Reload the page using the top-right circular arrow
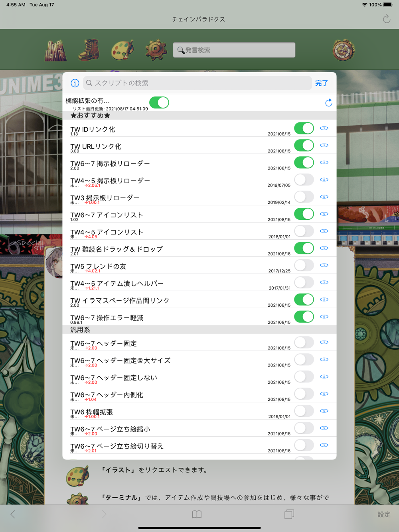399x532 pixels. pyautogui.click(x=386, y=19)
